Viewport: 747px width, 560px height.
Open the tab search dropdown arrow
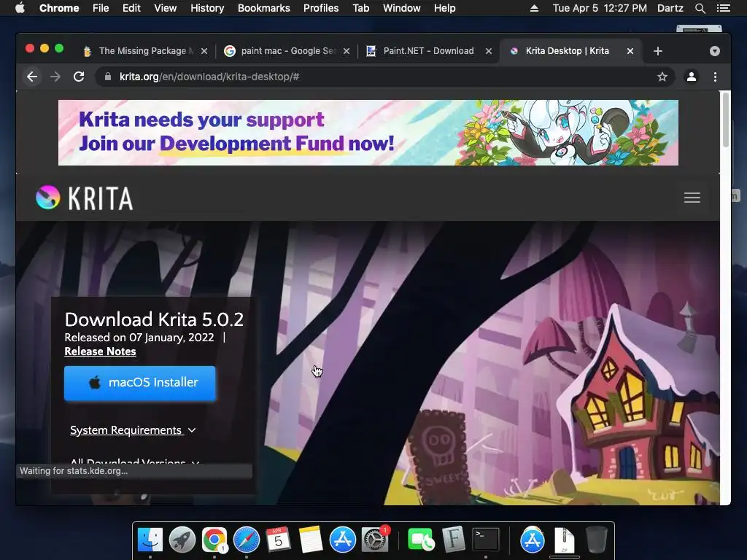(715, 51)
